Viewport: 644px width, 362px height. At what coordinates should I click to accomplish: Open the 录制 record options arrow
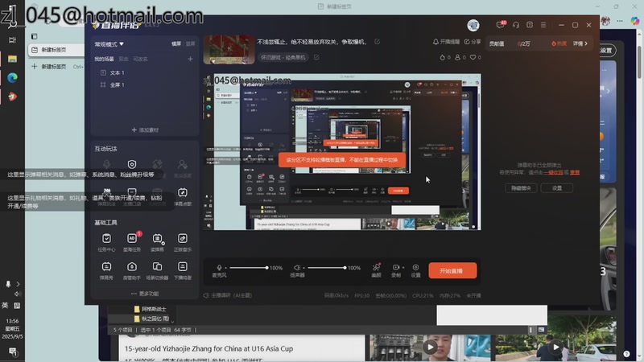pos(403,268)
